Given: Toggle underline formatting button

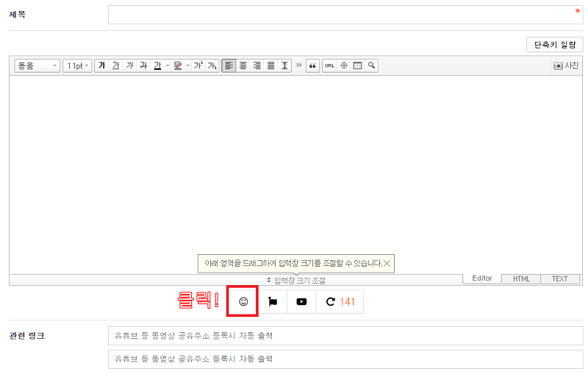Looking at the screenshot, I should 116,65.
